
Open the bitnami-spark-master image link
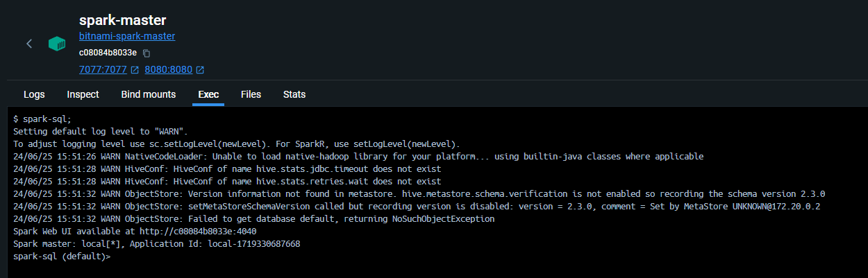coord(127,36)
